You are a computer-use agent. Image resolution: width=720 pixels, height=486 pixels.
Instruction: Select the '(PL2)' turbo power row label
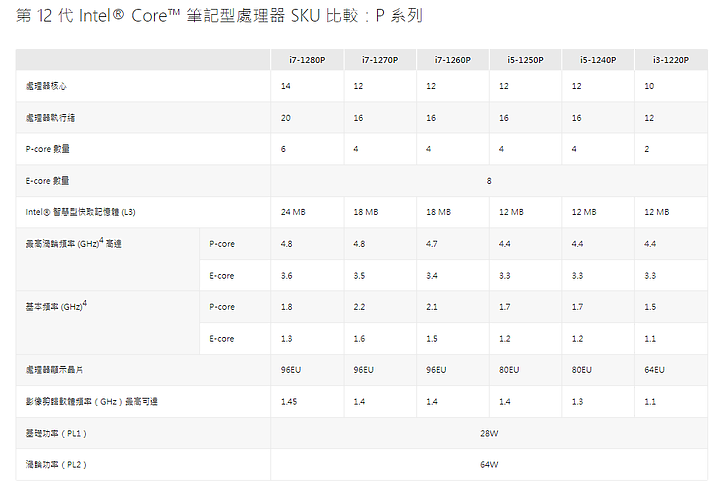(56, 464)
